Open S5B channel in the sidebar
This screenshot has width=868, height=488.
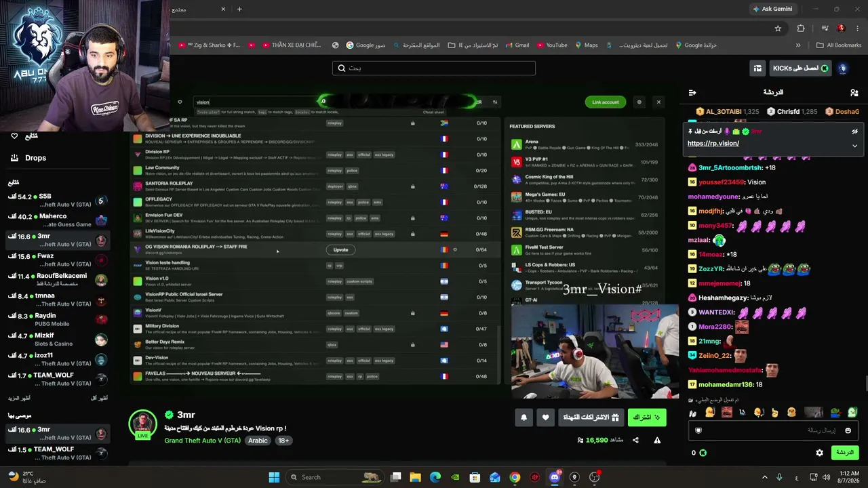57,201
